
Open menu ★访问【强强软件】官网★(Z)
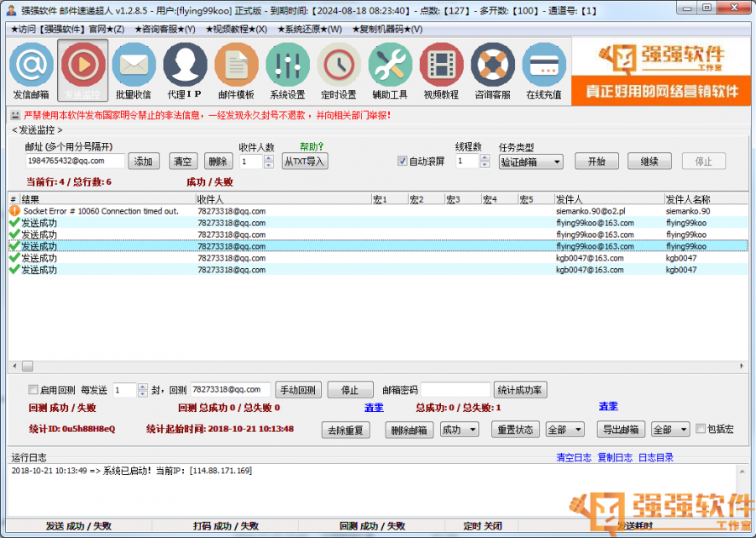pos(67,29)
